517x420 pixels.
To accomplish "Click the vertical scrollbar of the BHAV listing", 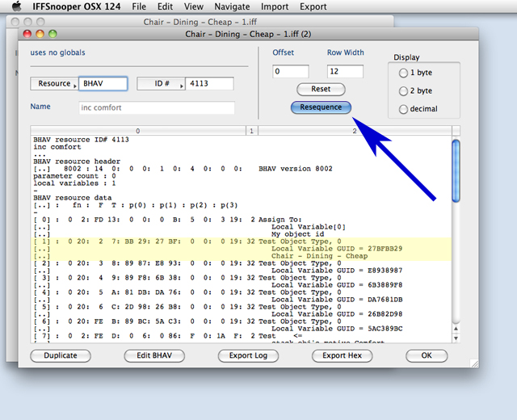I will (456, 242).
